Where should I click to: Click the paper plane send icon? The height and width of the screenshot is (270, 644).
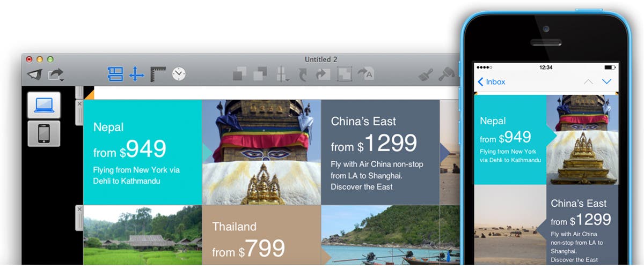34,74
